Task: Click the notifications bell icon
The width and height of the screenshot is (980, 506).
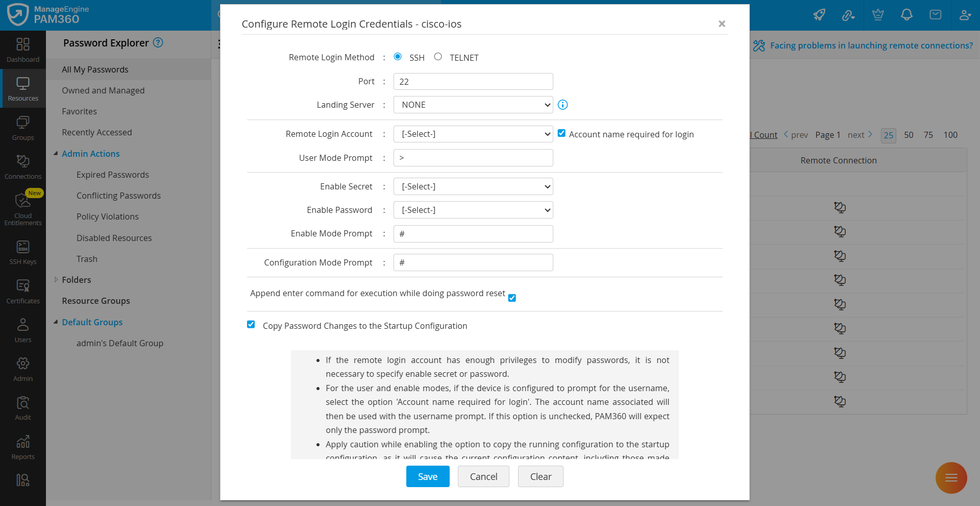Action: pyautogui.click(x=906, y=15)
